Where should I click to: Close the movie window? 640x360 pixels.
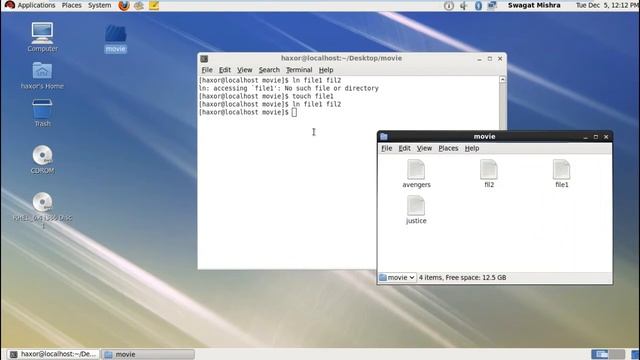pos(606,137)
